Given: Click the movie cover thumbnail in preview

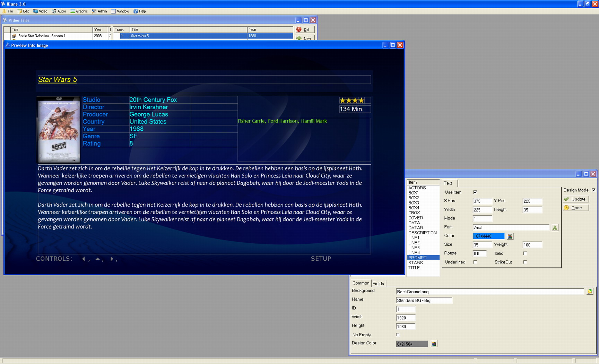Looking at the screenshot, I should coord(59,129).
